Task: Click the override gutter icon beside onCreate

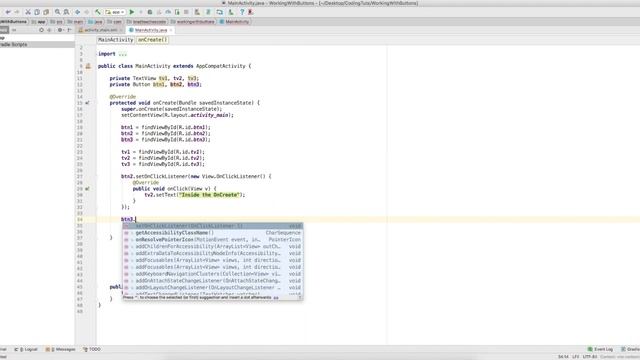Action: 87,103
